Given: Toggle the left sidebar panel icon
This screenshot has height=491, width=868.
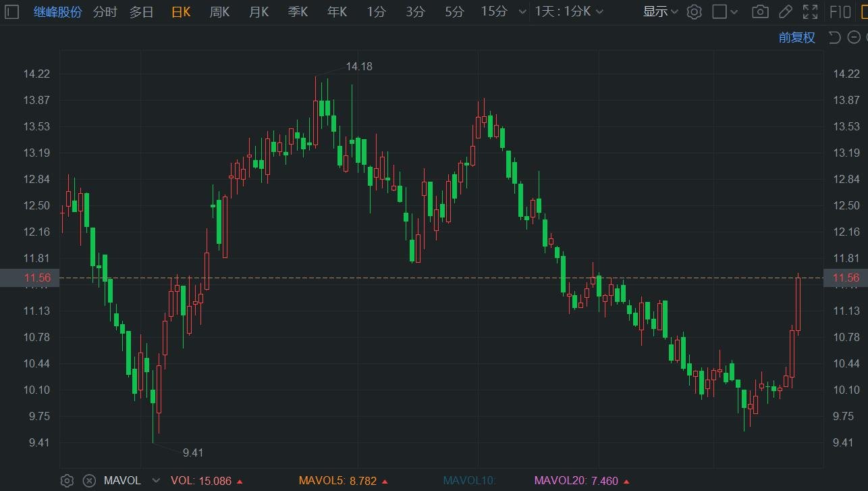Looking at the screenshot, I should pos(11,12).
